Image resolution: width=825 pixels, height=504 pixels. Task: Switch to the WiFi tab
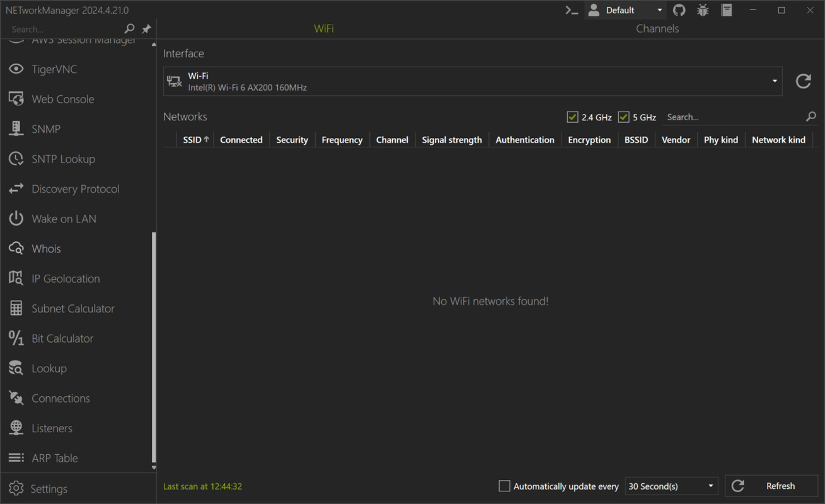(x=324, y=28)
